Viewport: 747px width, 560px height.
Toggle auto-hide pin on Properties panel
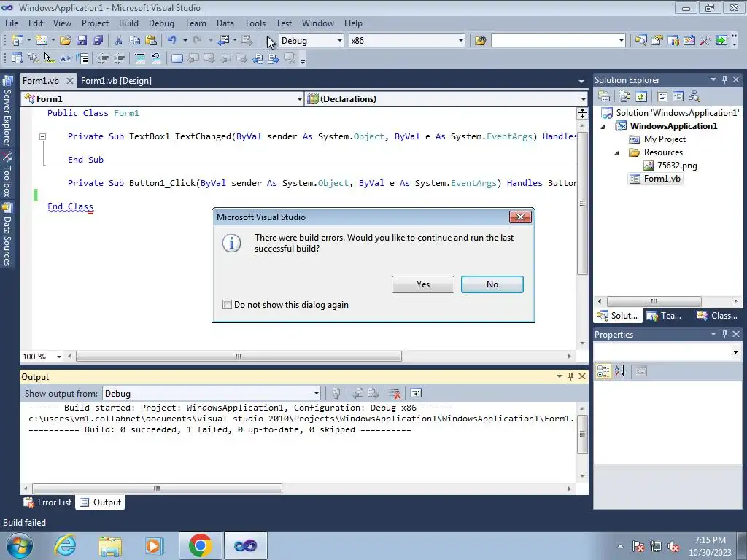tap(724, 334)
